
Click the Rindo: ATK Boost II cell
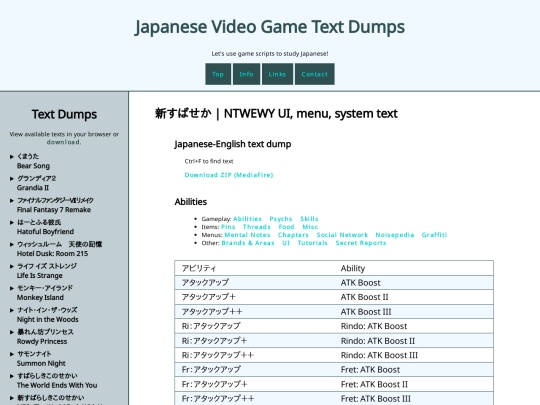pyautogui.click(x=414, y=341)
